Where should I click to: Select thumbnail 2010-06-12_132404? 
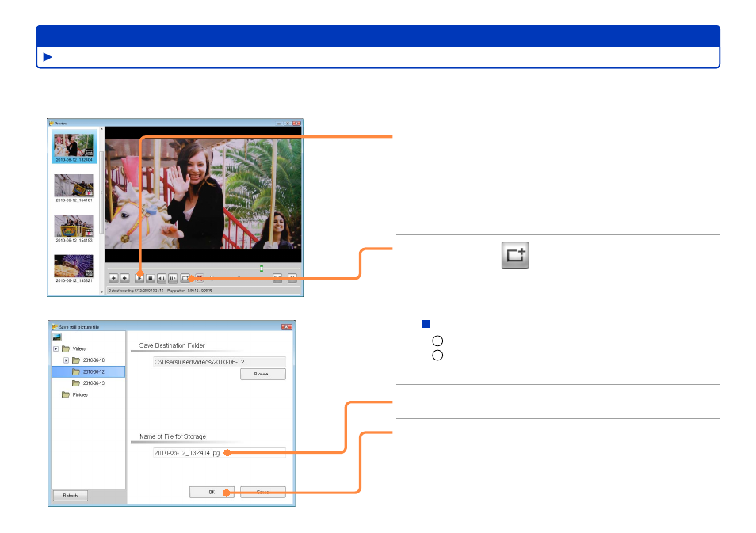[x=74, y=147]
